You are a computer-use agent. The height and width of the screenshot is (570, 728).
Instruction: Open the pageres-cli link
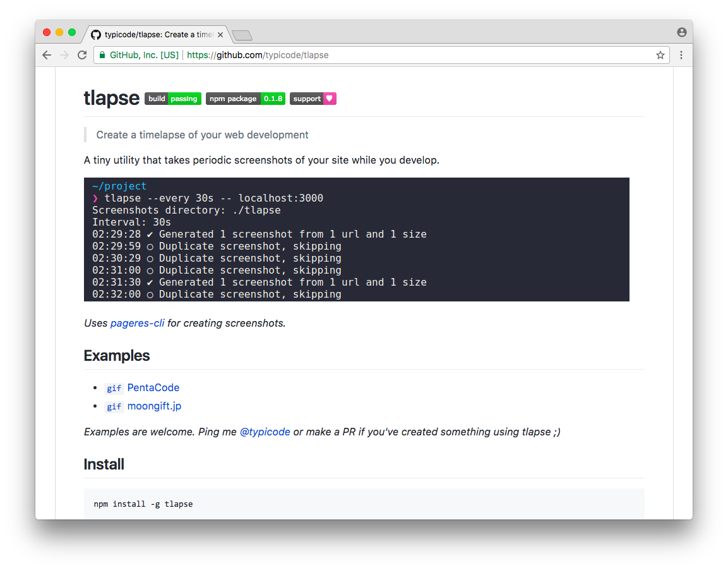point(138,324)
